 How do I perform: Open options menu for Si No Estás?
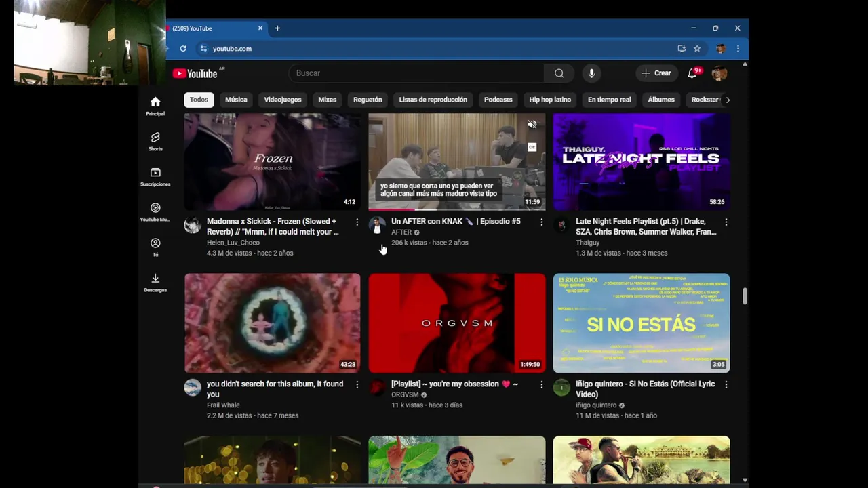pos(726,384)
